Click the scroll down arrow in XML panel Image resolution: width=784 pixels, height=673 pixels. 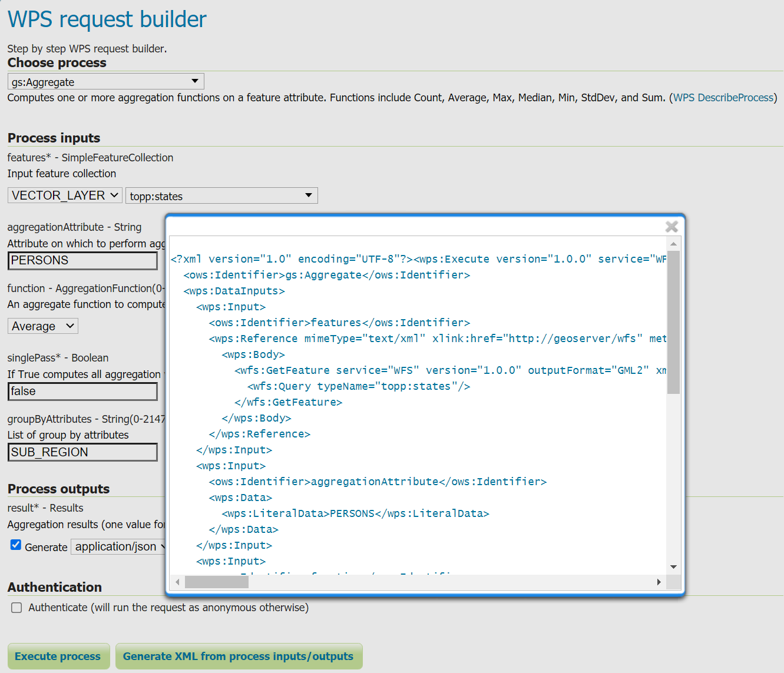(x=673, y=567)
